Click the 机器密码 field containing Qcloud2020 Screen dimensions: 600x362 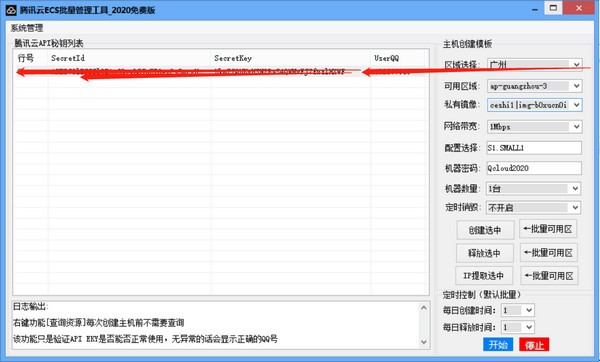point(534,168)
